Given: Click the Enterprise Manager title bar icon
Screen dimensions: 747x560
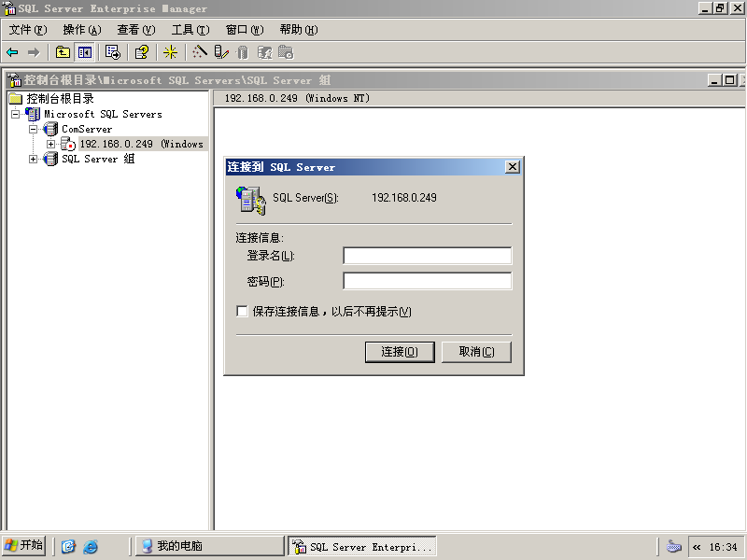Looking at the screenshot, I should 9,8.
